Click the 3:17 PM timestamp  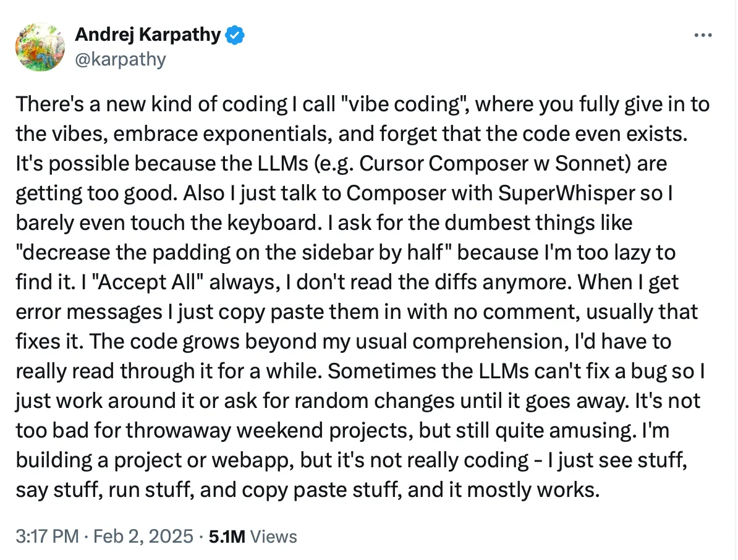pyautogui.click(x=45, y=537)
